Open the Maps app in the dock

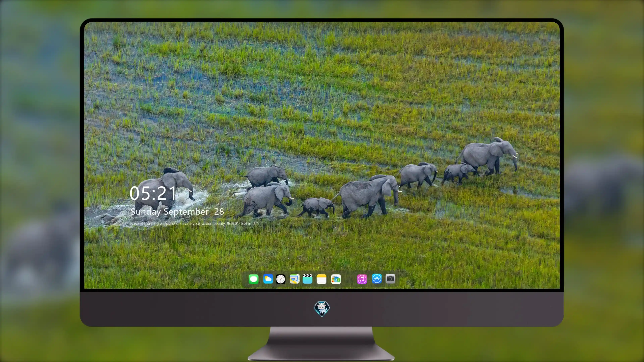[x=294, y=279]
